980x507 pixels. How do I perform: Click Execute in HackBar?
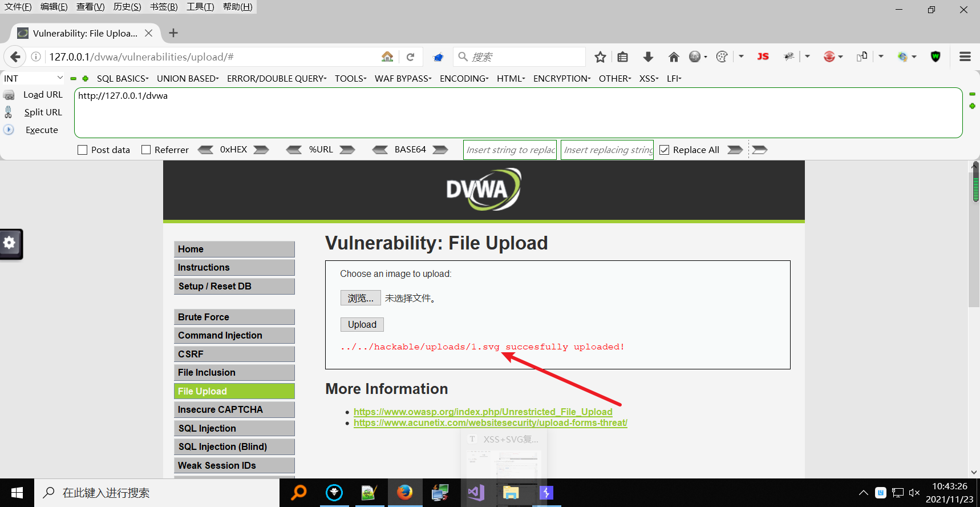pos(42,130)
